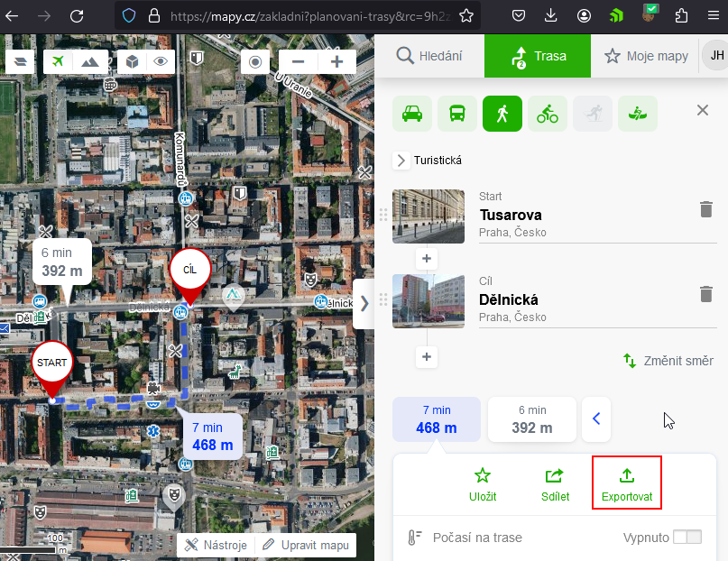The image size is (728, 561).
Task: Expand the Turistická route type options
Action: (402, 161)
